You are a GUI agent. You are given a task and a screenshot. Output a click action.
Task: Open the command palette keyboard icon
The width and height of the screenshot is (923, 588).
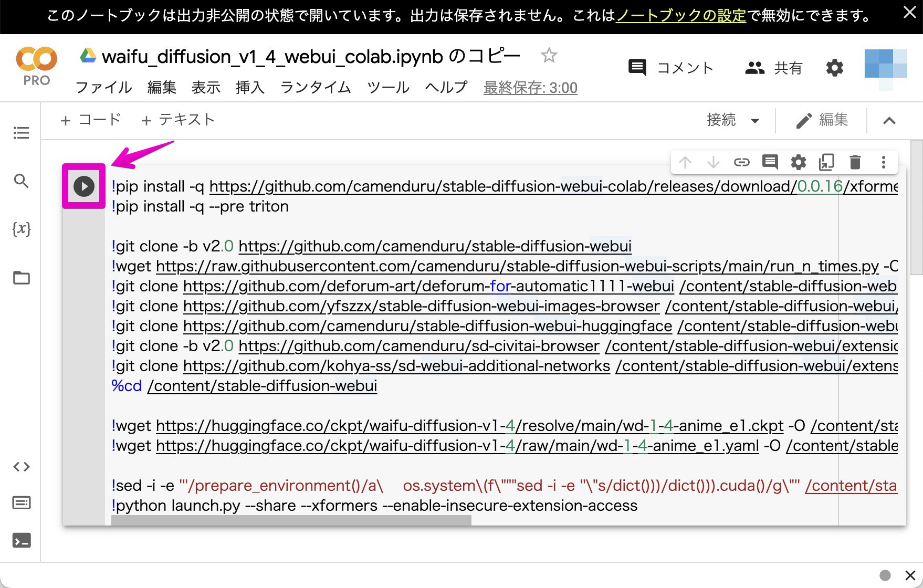(x=21, y=503)
